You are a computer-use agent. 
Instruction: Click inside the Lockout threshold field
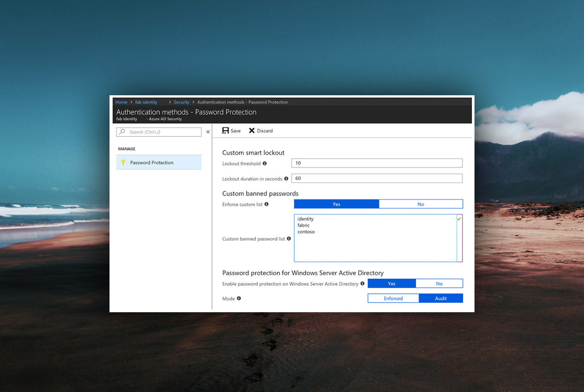[376, 163]
